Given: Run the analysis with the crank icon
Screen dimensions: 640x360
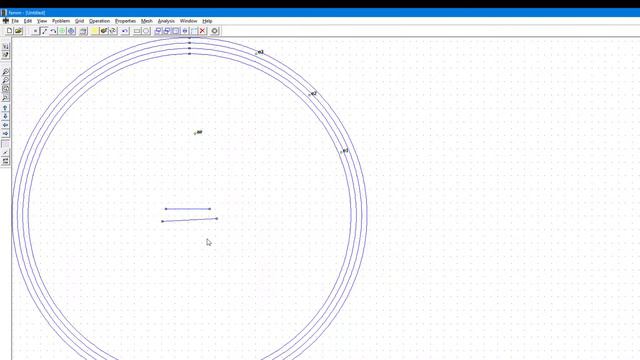Looking at the screenshot, I should click(x=104, y=31).
